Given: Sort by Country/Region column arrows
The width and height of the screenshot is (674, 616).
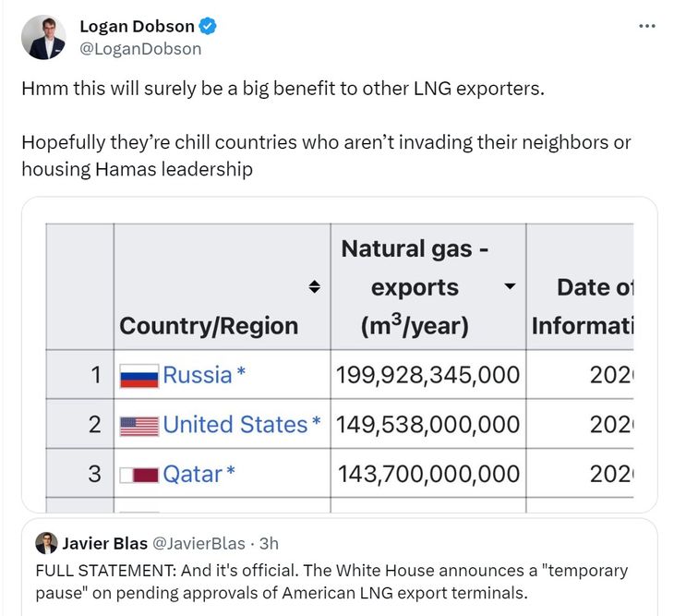Looking at the screenshot, I should click(315, 286).
